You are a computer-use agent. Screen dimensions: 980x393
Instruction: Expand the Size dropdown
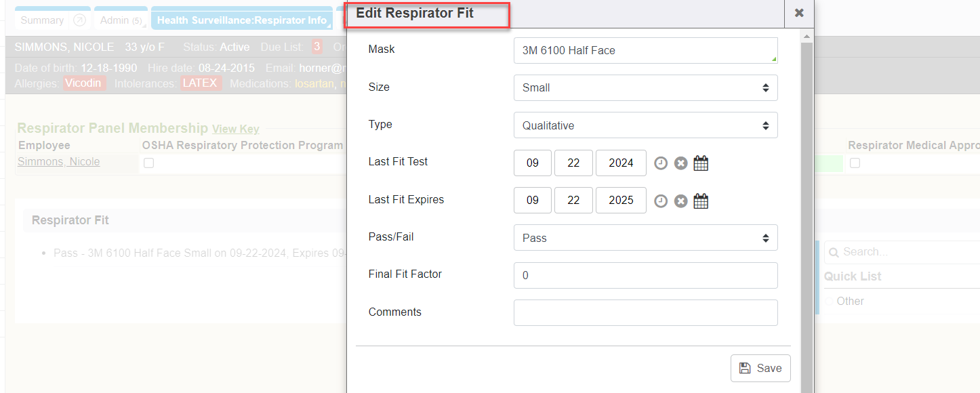645,88
